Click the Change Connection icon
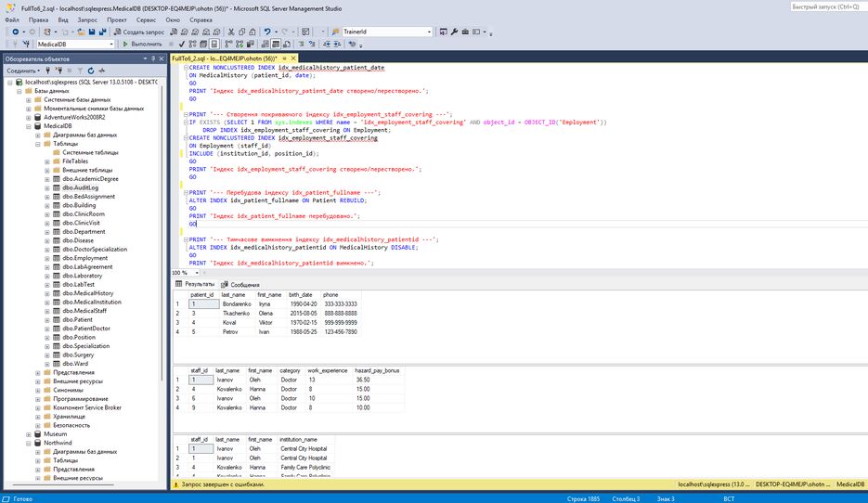Screen dimensions: 868x503 [x=26, y=44]
